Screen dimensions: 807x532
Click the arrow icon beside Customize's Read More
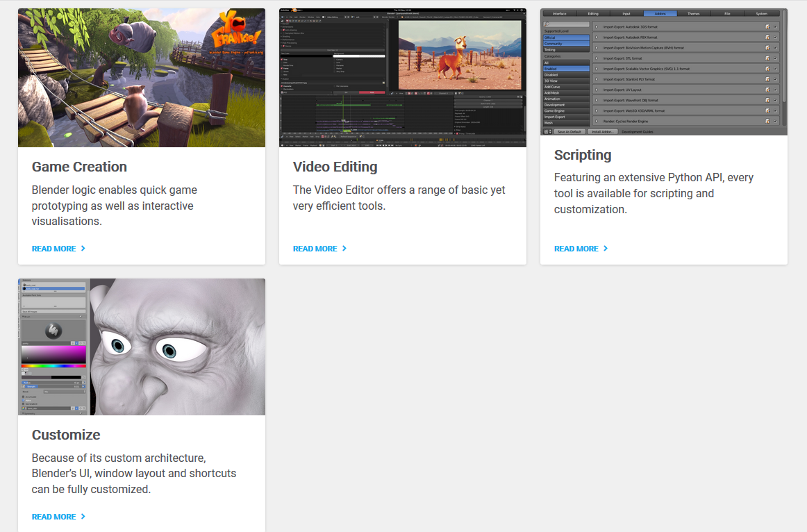pos(83,517)
